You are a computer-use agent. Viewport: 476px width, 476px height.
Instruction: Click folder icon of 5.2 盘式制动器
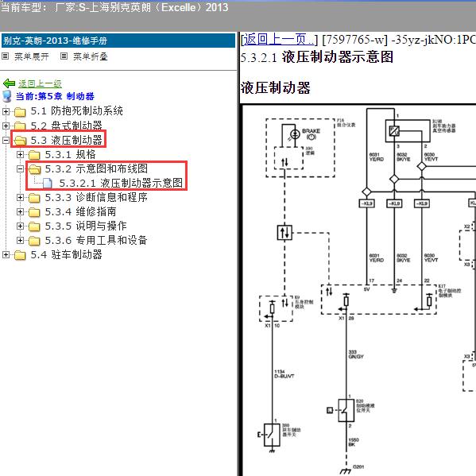pos(20,126)
